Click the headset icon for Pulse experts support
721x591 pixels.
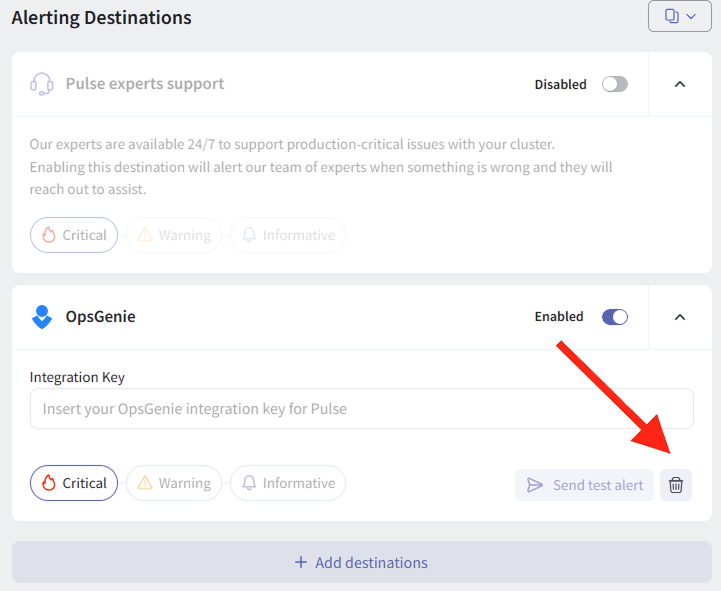point(42,84)
